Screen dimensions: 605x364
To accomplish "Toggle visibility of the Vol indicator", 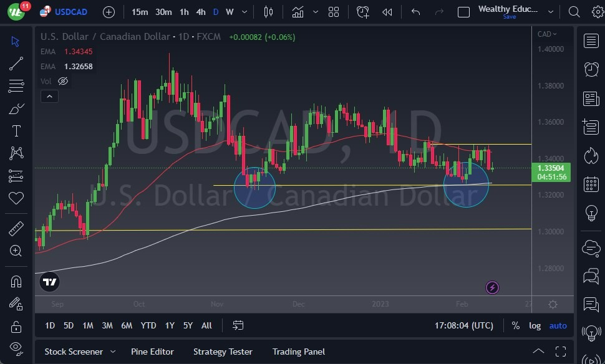I will (62, 81).
